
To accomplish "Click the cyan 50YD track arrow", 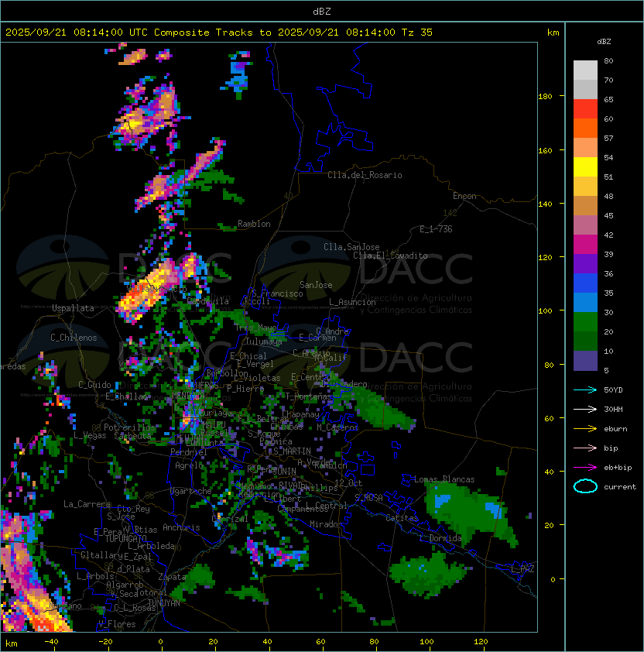I will (x=585, y=389).
